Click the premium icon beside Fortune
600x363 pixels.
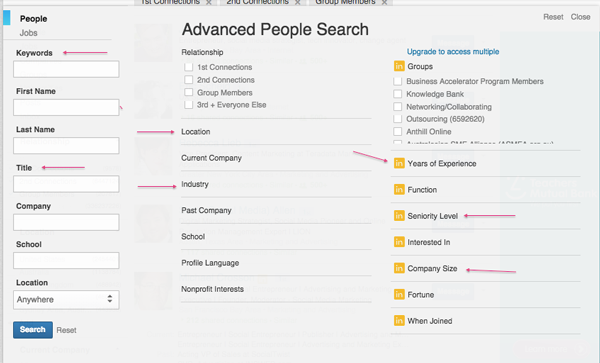(x=399, y=295)
